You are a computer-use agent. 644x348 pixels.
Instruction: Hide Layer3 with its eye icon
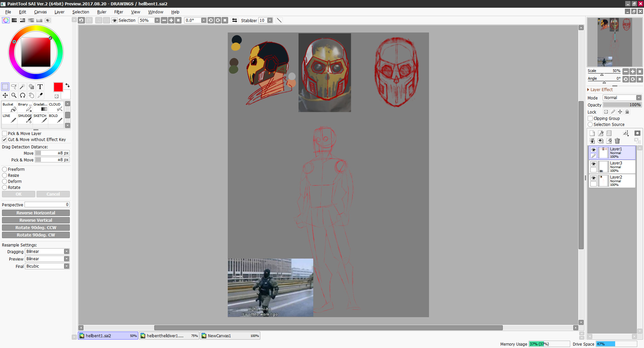(593, 164)
